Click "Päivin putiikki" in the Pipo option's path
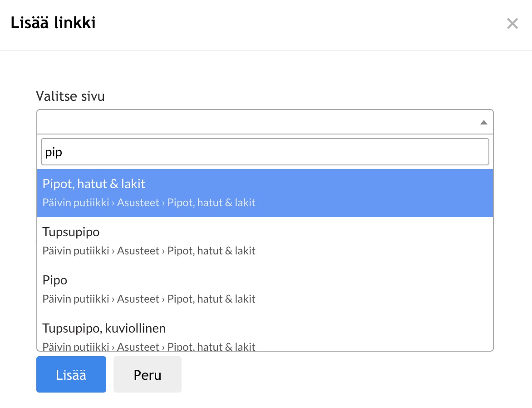Screen dimensions: 532x408 click(75, 299)
